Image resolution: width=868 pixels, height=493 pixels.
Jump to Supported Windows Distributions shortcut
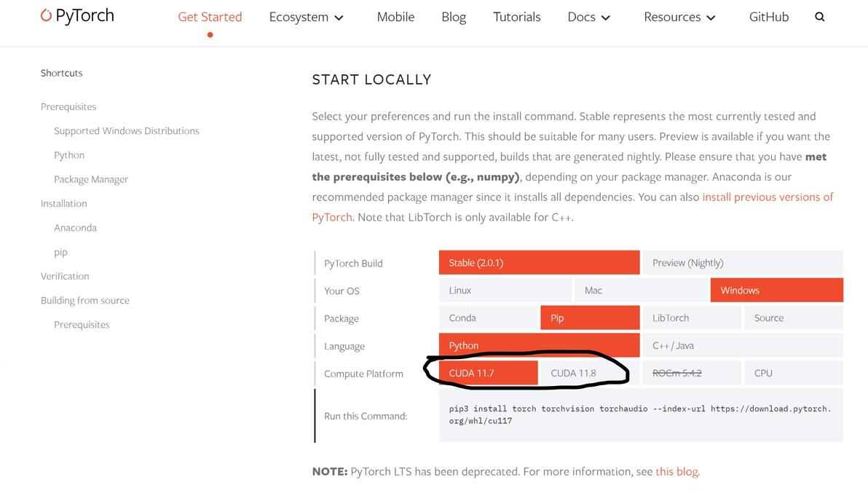pyautogui.click(x=126, y=131)
